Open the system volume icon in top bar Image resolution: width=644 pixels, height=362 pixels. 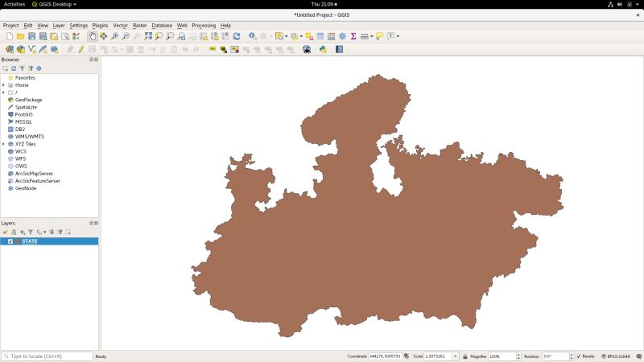pos(620,4)
